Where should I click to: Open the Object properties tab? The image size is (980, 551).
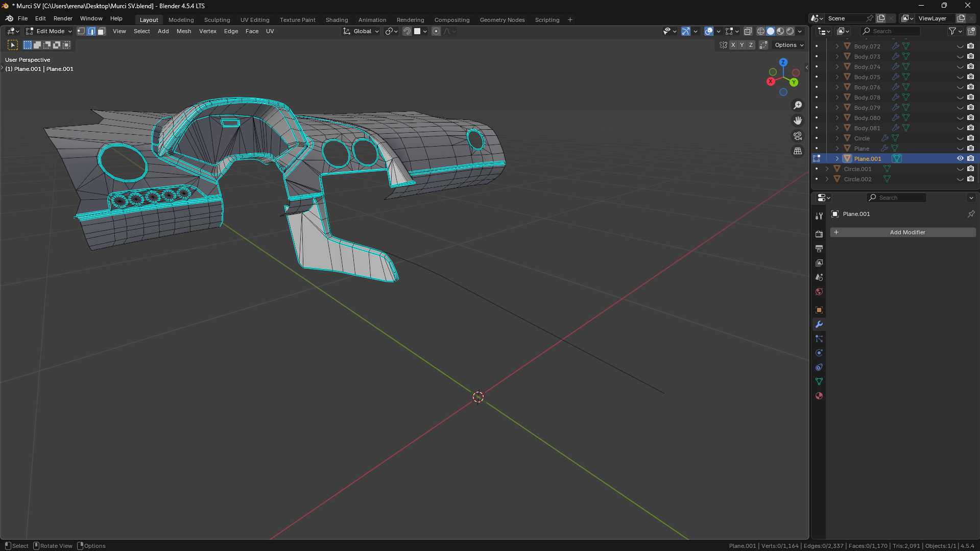click(819, 310)
